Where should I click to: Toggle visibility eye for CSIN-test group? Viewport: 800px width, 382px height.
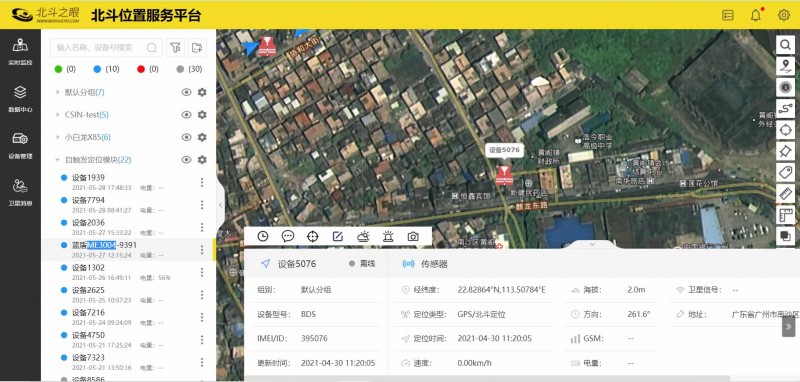186,115
